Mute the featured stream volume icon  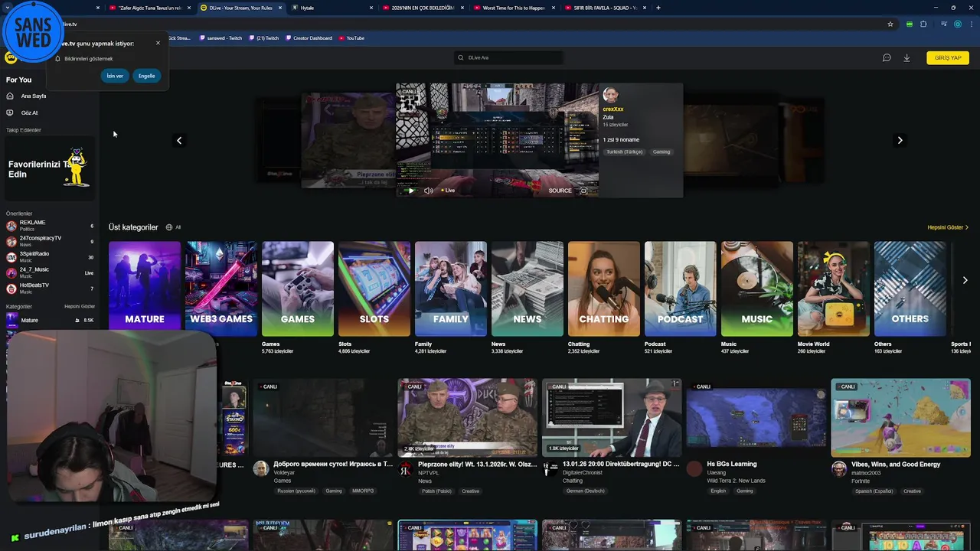[428, 191]
